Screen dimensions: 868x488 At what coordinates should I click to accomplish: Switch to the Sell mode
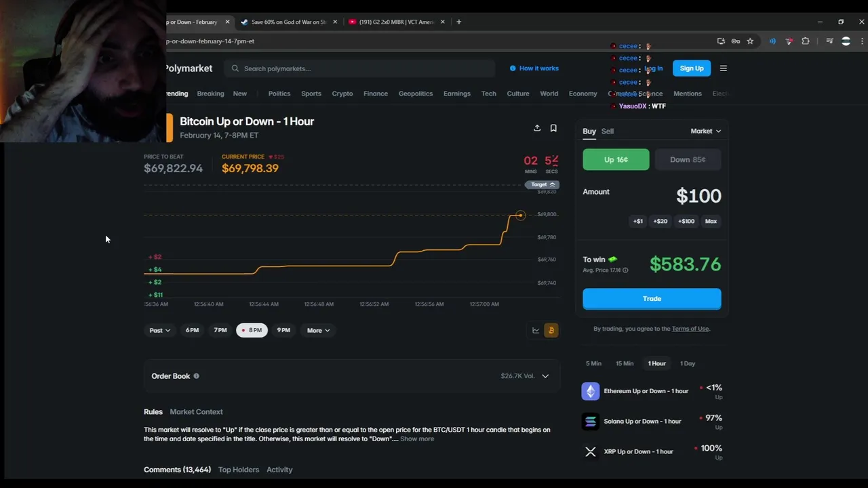[608, 131]
